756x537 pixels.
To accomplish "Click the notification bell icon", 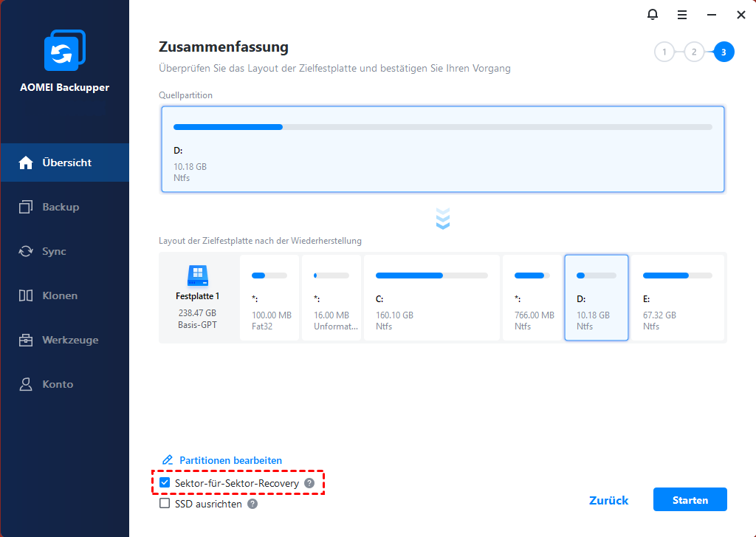I will click(x=652, y=14).
